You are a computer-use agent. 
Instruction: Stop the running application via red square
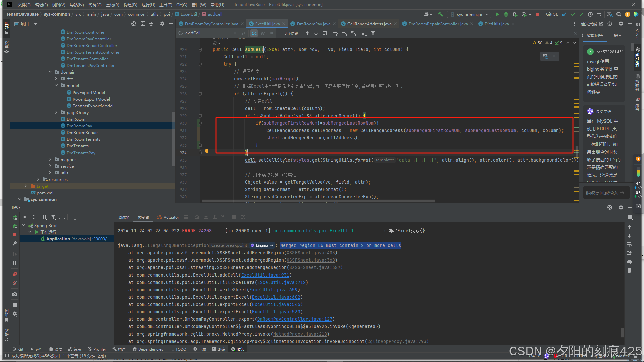click(x=537, y=14)
